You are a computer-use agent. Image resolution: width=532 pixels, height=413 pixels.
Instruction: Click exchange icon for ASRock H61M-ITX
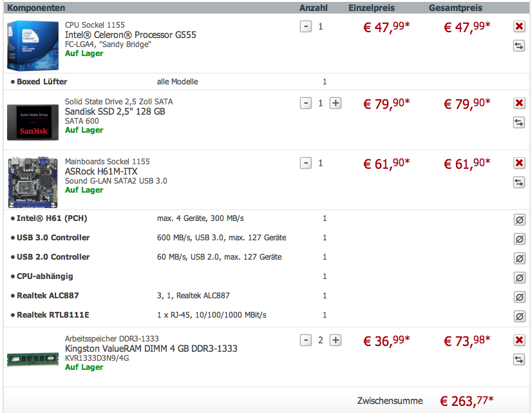coord(519,182)
